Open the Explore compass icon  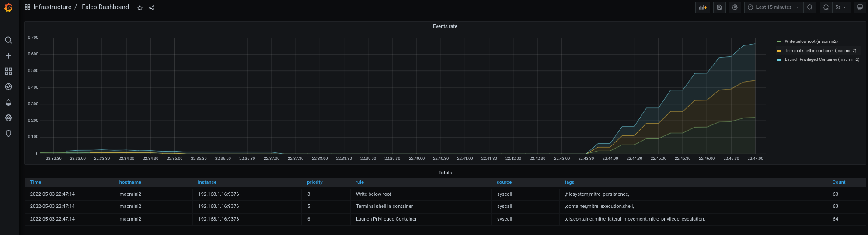pyautogui.click(x=8, y=87)
